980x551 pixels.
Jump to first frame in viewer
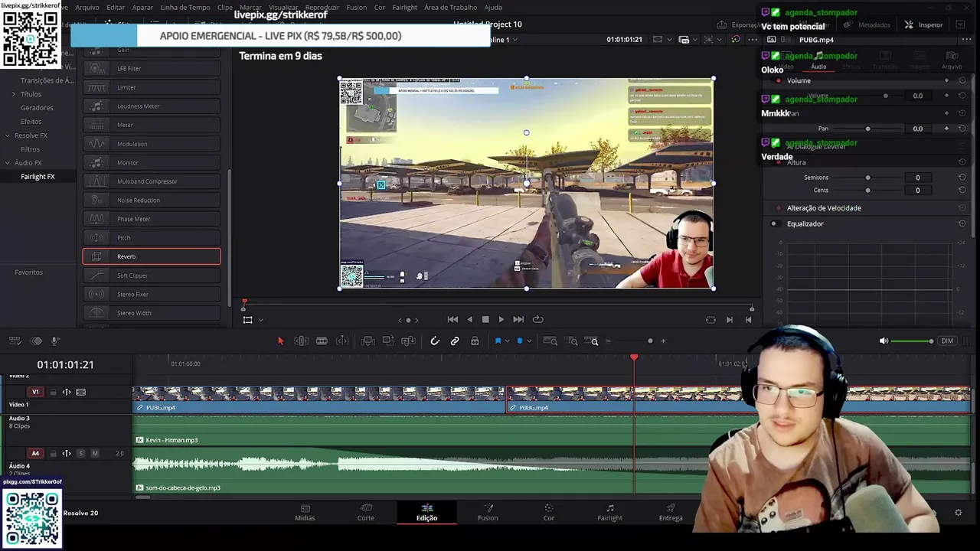point(452,320)
